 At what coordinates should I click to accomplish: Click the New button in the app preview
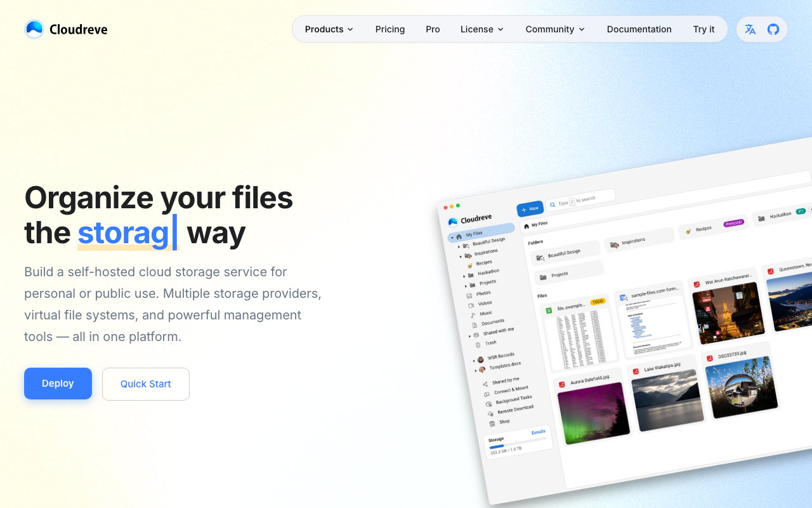[x=530, y=208]
